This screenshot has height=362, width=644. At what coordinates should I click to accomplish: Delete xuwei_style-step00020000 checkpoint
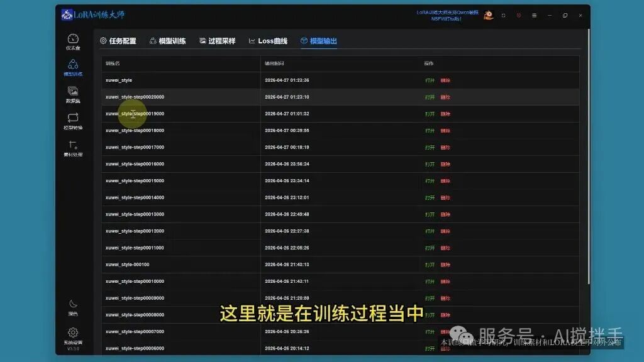point(445,97)
